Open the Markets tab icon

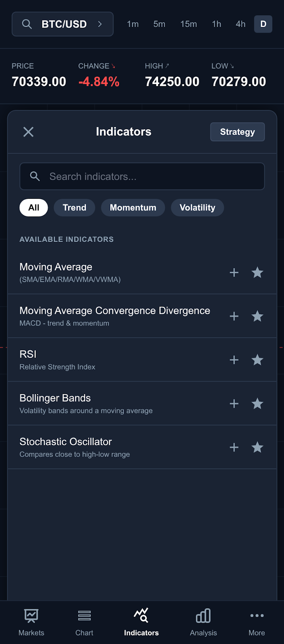(x=31, y=616)
